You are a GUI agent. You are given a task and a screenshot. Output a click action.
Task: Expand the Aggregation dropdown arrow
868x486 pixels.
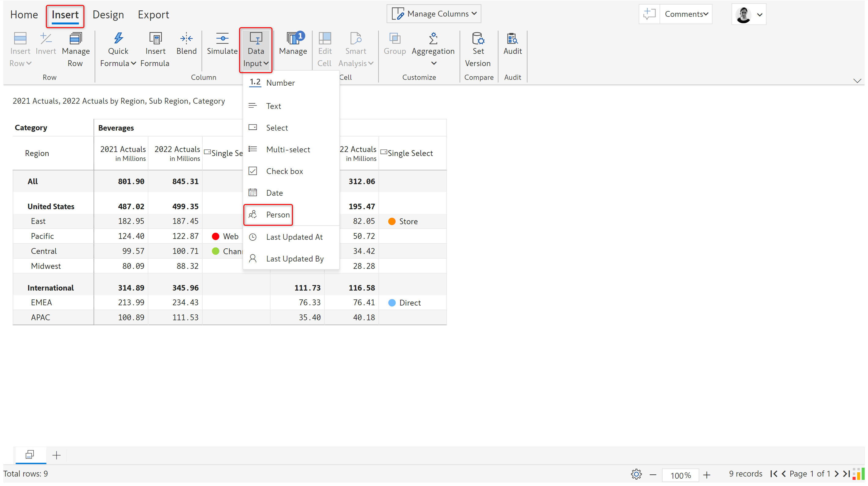[434, 63]
